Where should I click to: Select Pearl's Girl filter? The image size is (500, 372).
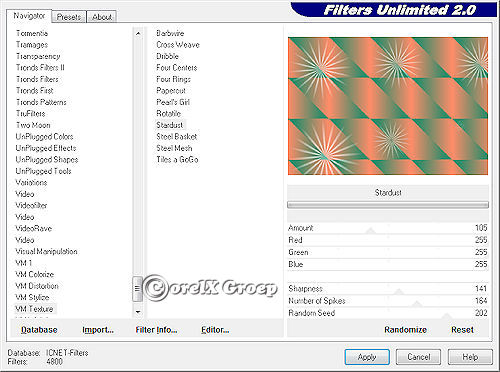[x=173, y=102]
